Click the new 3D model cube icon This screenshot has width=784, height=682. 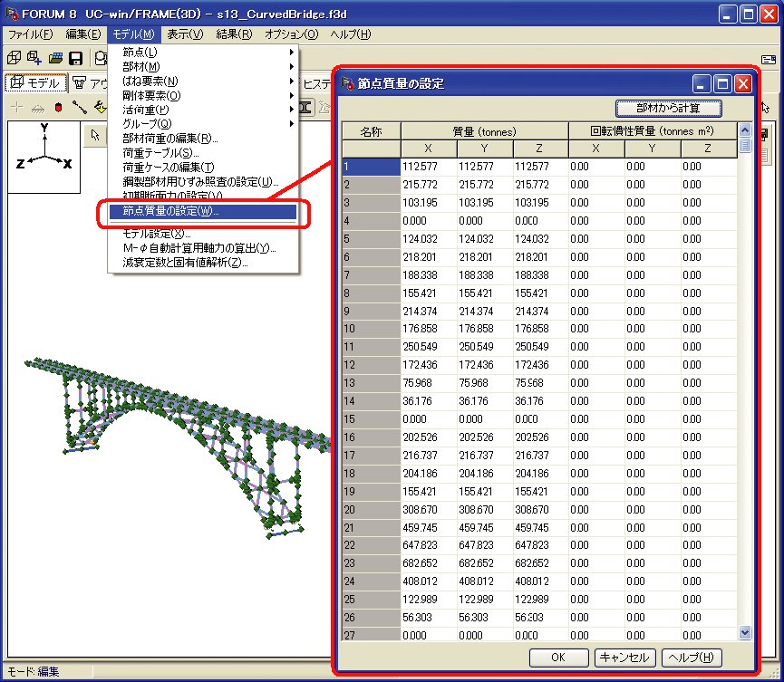pyautogui.click(x=14, y=59)
